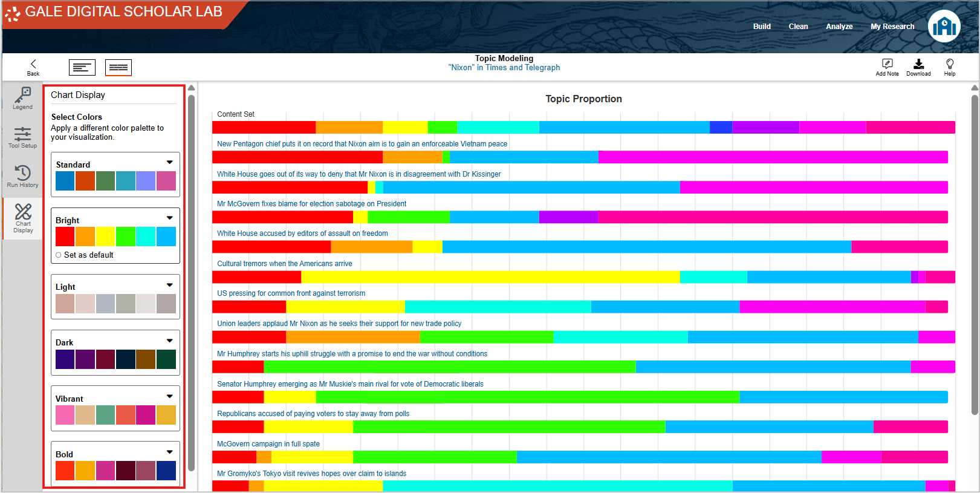Open McGovern election sabotage article link
Viewport: 980px width, 493px height.
(311, 204)
